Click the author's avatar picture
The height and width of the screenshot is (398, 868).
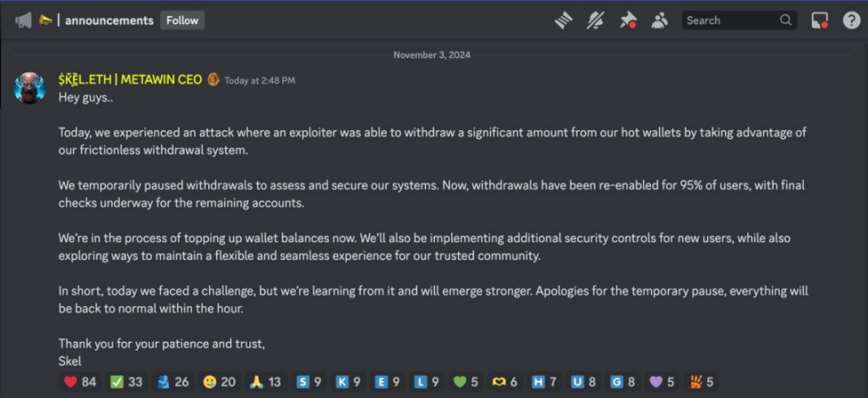(29, 87)
